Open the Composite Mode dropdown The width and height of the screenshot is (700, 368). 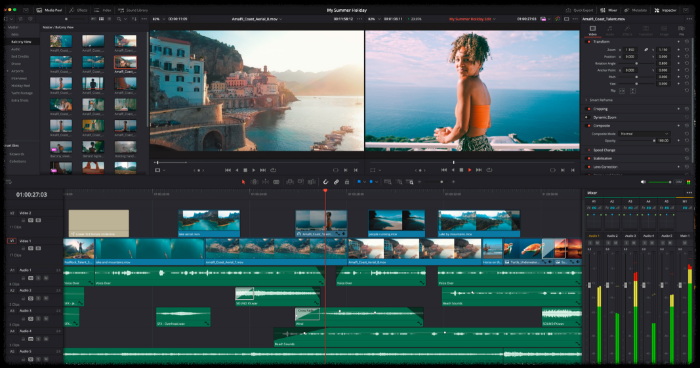pyautogui.click(x=644, y=134)
